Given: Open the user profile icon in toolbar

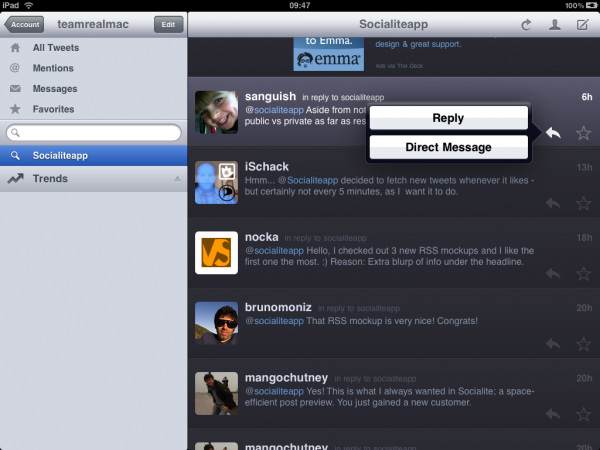Looking at the screenshot, I should click(x=555, y=25).
